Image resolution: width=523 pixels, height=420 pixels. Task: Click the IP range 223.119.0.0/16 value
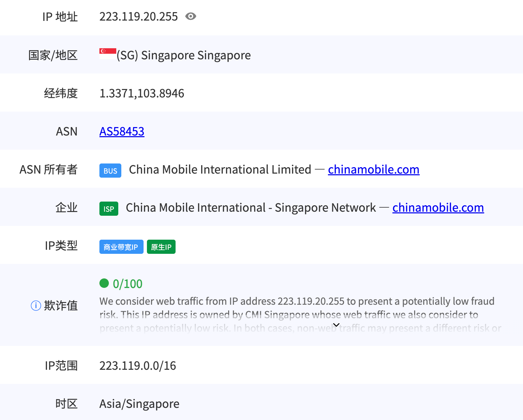[137, 366]
